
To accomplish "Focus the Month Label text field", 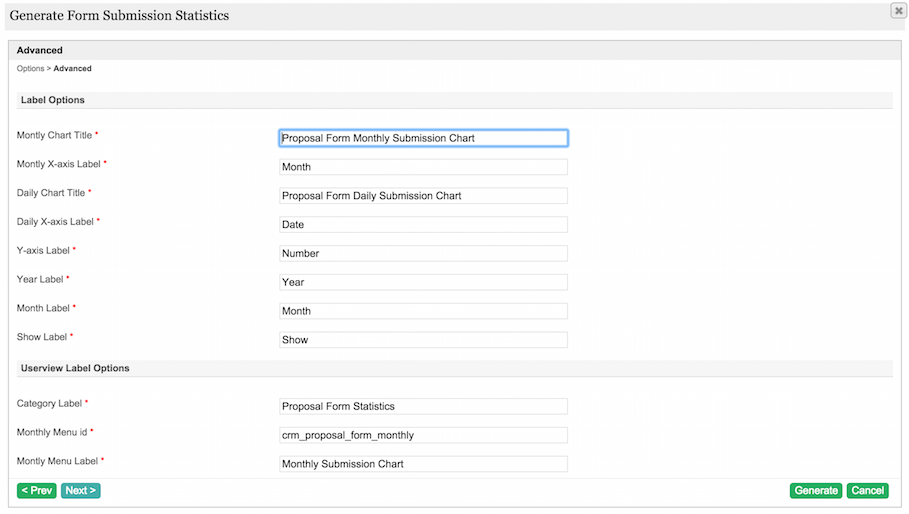I will (423, 311).
